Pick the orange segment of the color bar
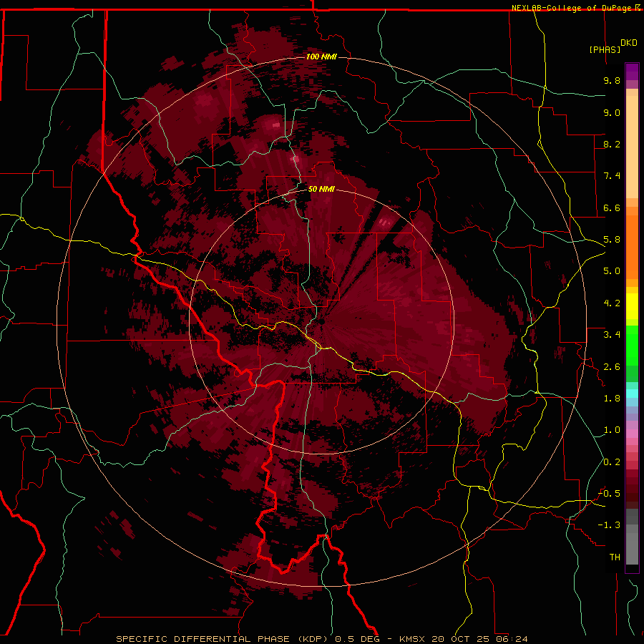The image size is (644, 644). 632,246
